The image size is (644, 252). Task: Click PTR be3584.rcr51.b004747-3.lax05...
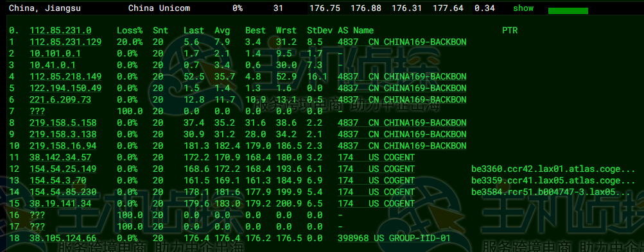pyautogui.click(x=551, y=192)
